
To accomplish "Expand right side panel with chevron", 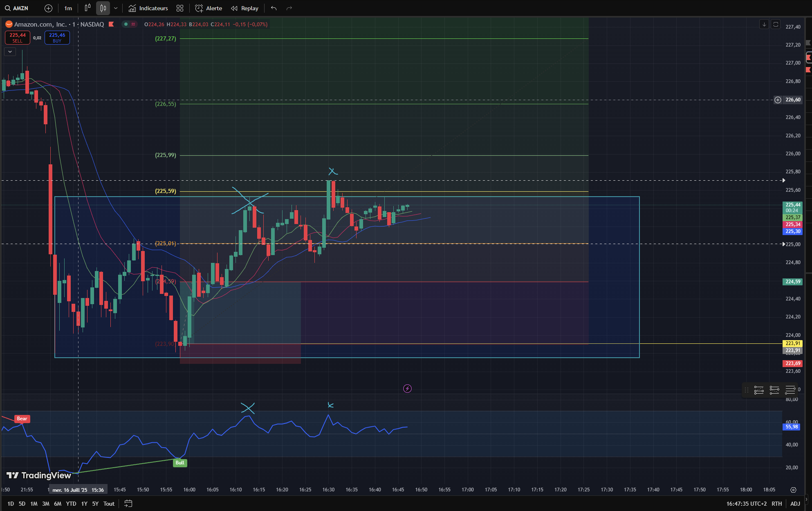I will click(x=807, y=499).
